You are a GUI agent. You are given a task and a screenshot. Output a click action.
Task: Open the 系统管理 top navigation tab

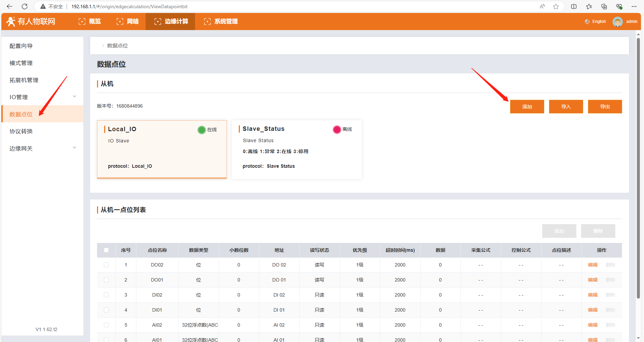[x=221, y=22]
